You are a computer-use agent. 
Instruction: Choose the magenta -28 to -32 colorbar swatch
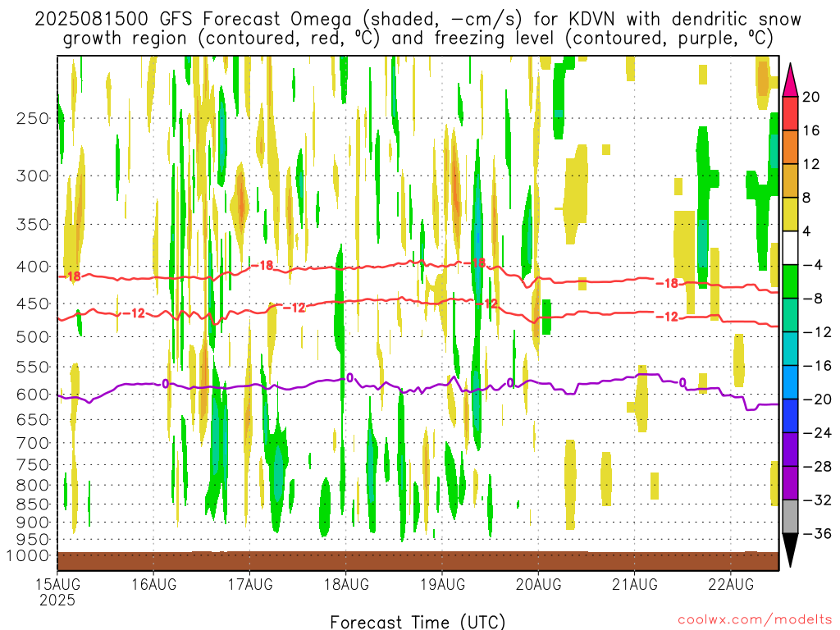[790, 483]
